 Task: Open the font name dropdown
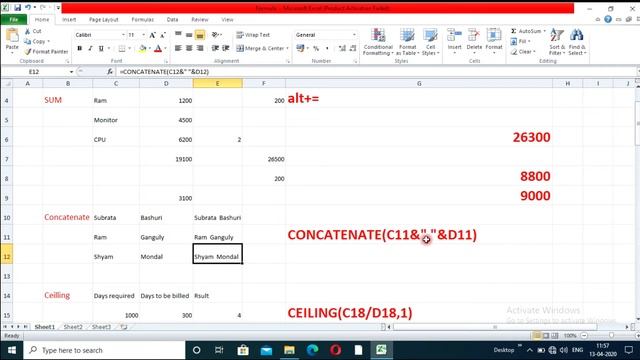(123, 35)
